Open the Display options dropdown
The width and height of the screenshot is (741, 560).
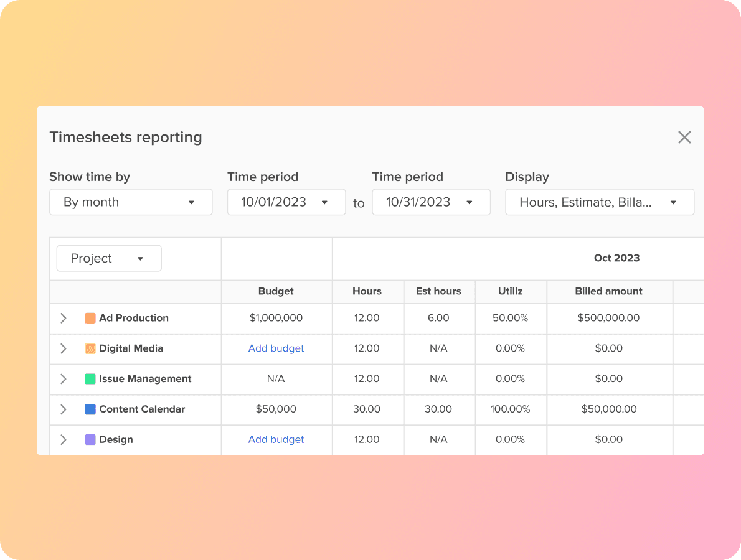pos(599,202)
